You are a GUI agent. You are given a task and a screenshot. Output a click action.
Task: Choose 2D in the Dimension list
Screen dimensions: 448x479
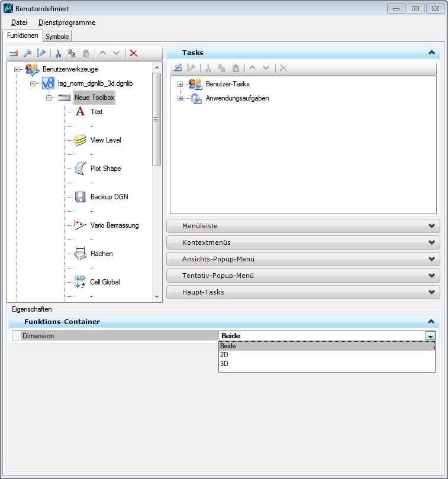click(x=327, y=355)
